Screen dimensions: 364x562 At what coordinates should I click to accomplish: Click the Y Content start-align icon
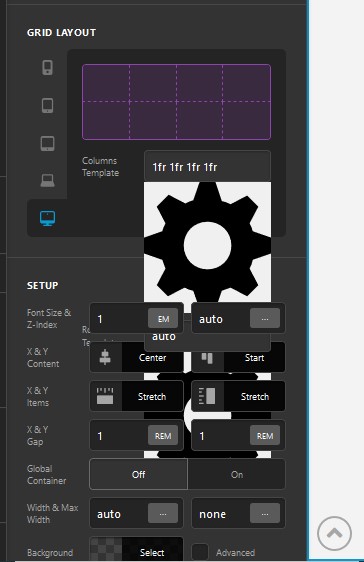point(207,357)
